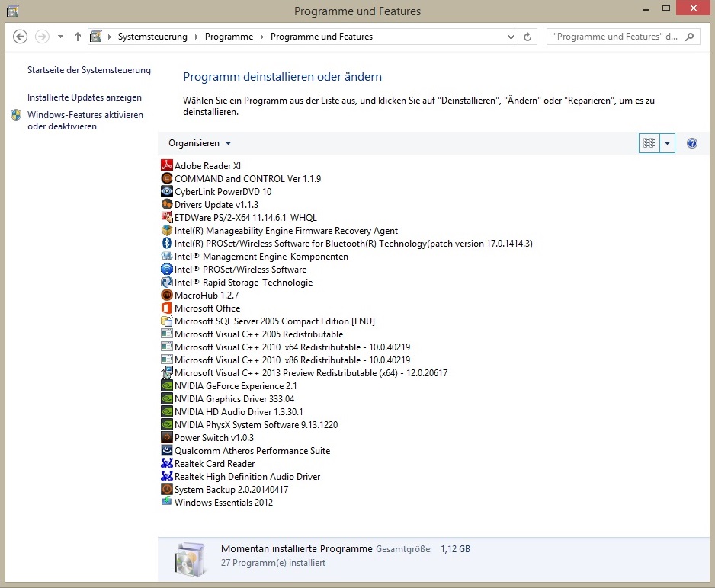Click the Visual C++ 2005 Redistributable icon
The width and height of the screenshot is (715, 588).
(x=167, y=334)
